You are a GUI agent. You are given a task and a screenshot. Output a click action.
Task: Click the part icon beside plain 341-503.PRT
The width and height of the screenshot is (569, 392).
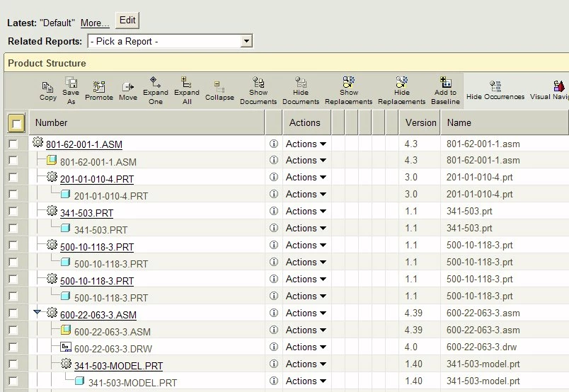[65, 228]
